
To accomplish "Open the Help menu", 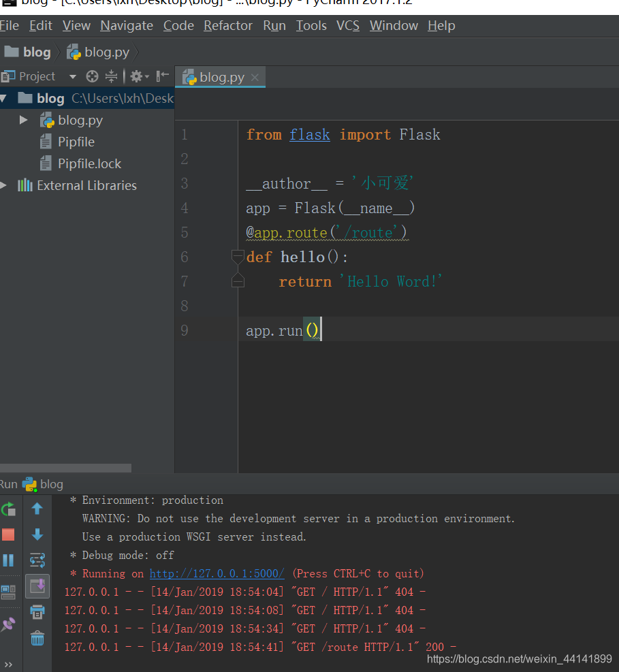I will (x=441, y=26).
